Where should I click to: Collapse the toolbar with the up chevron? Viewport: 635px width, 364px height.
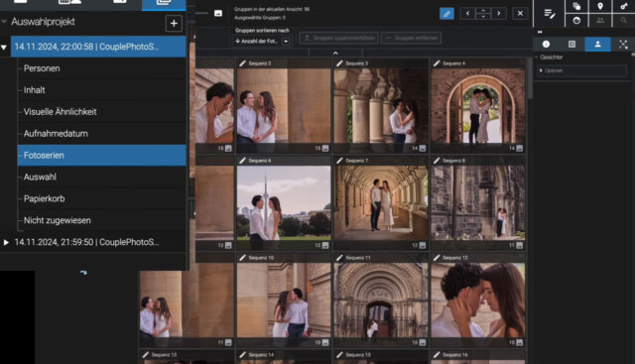tap(335, 53)
